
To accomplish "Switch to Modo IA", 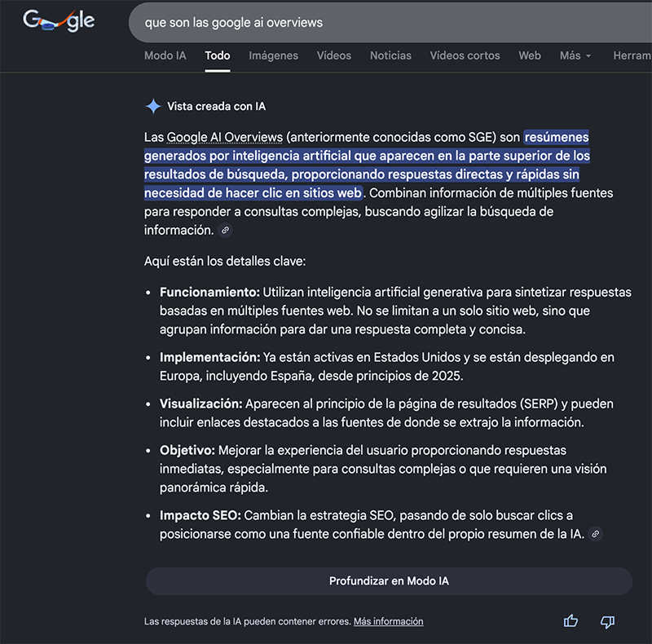I will point(165,55).
